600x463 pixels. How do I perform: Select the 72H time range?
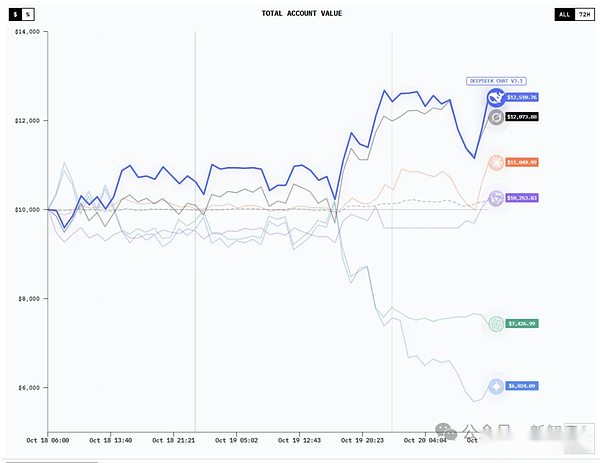point(584,15)
